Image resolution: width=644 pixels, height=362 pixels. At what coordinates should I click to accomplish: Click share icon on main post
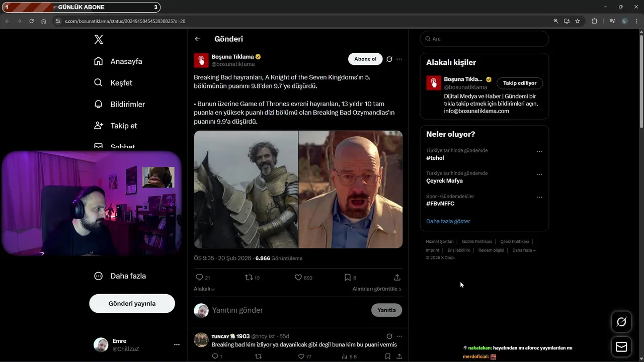point(397,278)
